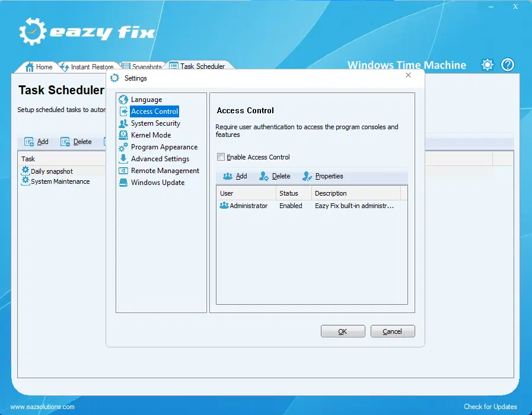Open Kernel Mode settings category

151,135
